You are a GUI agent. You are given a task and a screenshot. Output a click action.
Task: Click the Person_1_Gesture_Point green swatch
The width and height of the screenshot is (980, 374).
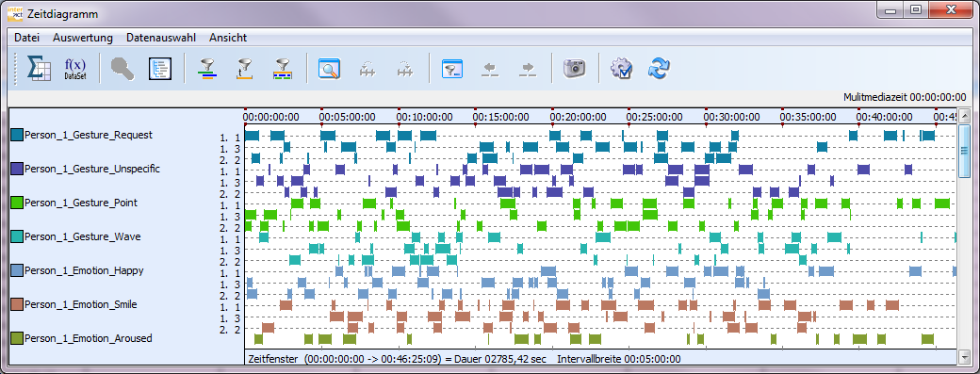(17, 203)
